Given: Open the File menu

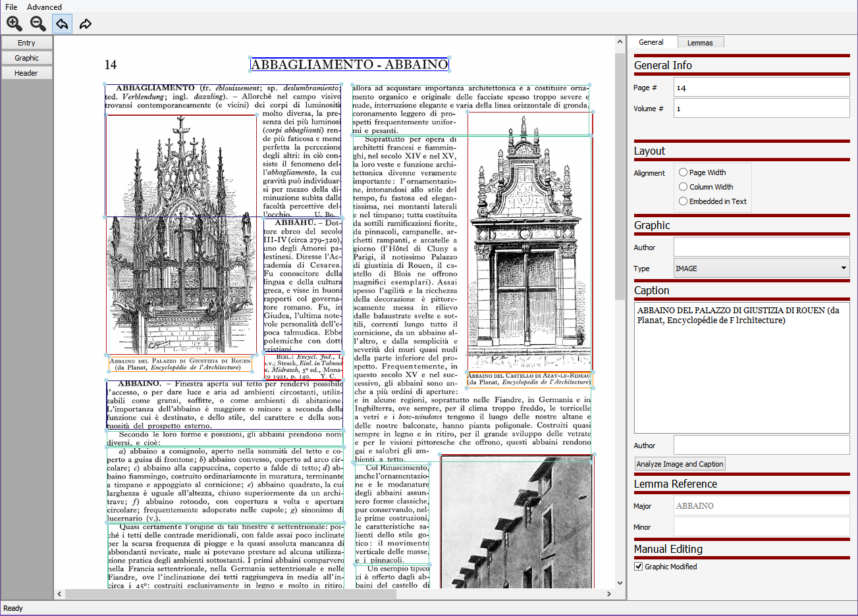Looking at the screenshot, I should click(x=11, y=7).
